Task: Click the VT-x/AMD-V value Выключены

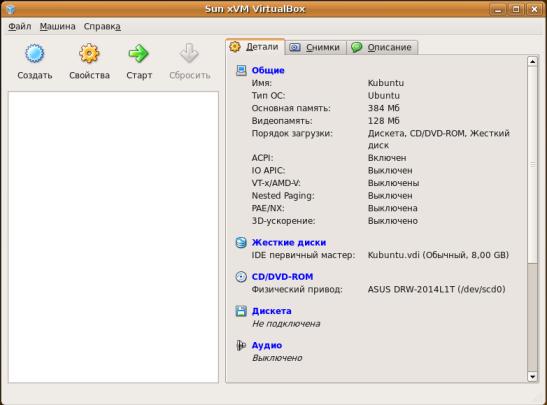Action: tap(394, 183)
